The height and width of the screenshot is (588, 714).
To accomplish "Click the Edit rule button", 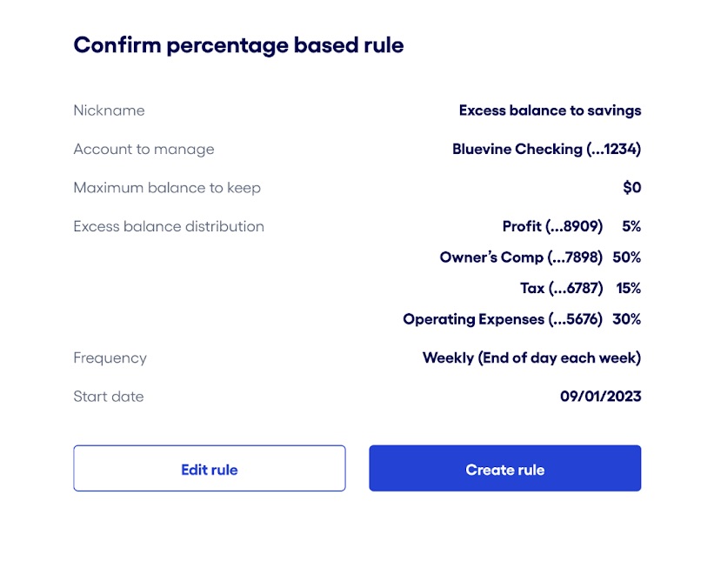I will pos(209,468).
